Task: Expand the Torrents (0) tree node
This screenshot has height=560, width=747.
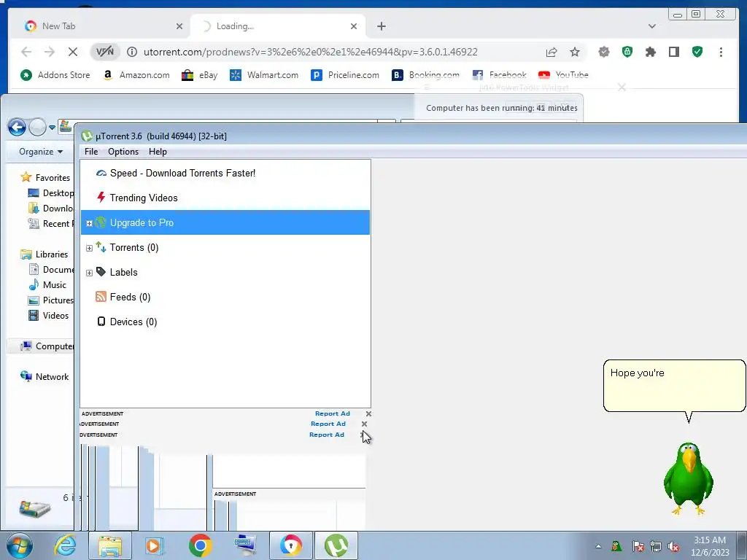Action: pyautogui.click(x=89, y=248)
